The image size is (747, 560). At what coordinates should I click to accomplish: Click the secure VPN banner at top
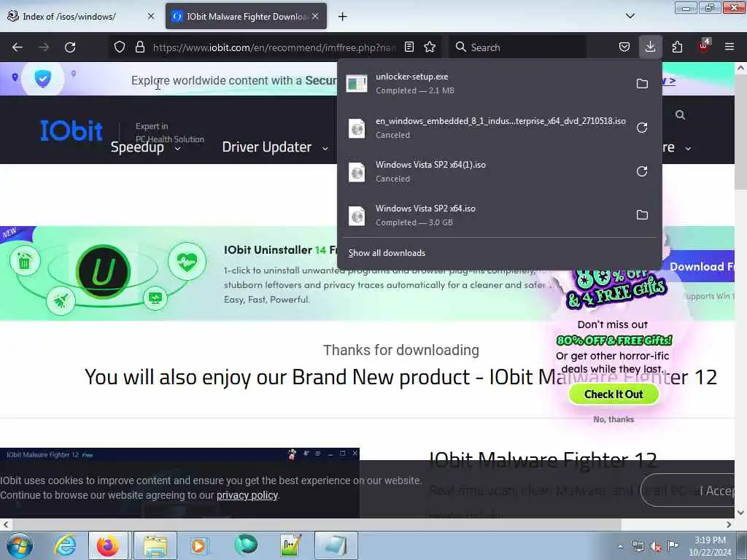[233, 80]
